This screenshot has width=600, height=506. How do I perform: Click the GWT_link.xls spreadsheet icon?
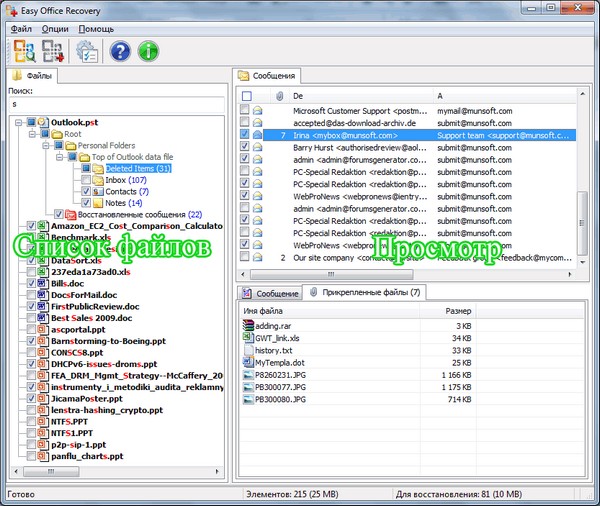click(248, 338)
